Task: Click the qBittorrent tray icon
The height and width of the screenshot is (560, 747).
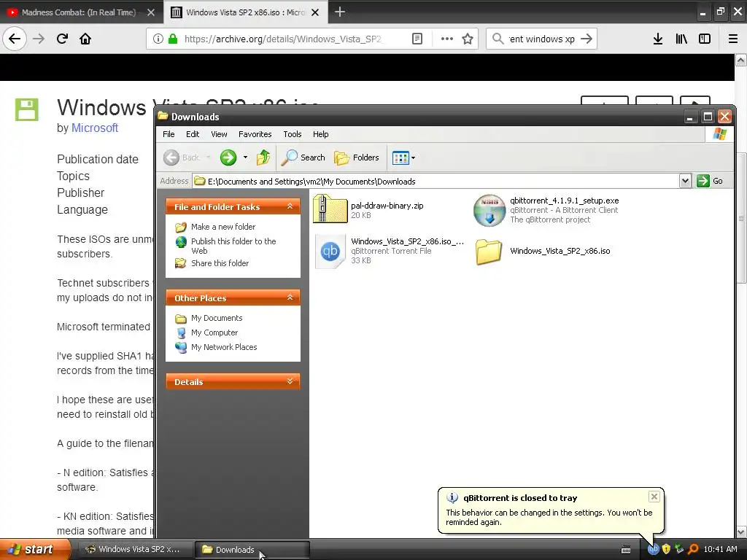Action: click(x=653, y=549)
